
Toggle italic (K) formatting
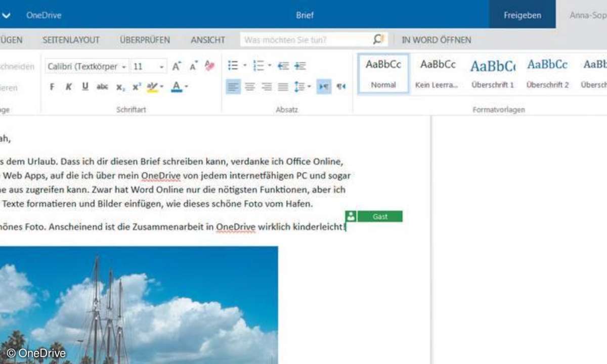68,87
